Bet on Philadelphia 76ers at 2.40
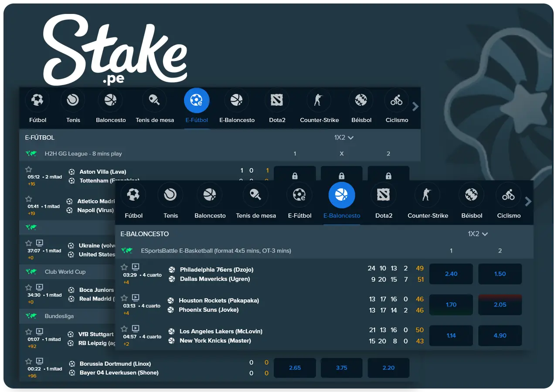The width and height of the screenshot is (558, 392). pos(451,274)
